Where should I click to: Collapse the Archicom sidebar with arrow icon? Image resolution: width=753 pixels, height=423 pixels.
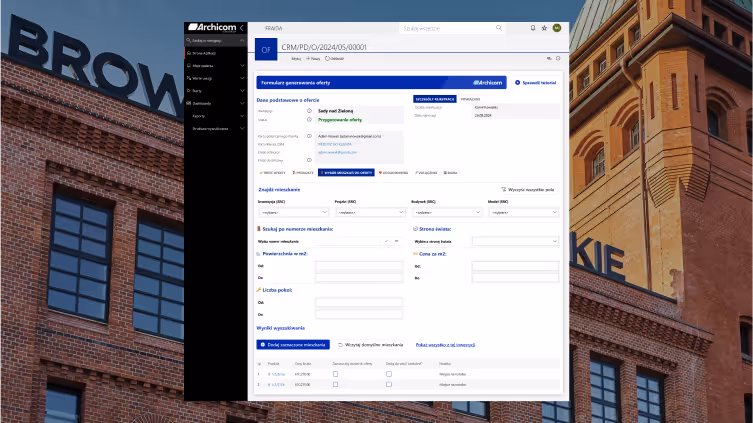(x=241, y=28)
